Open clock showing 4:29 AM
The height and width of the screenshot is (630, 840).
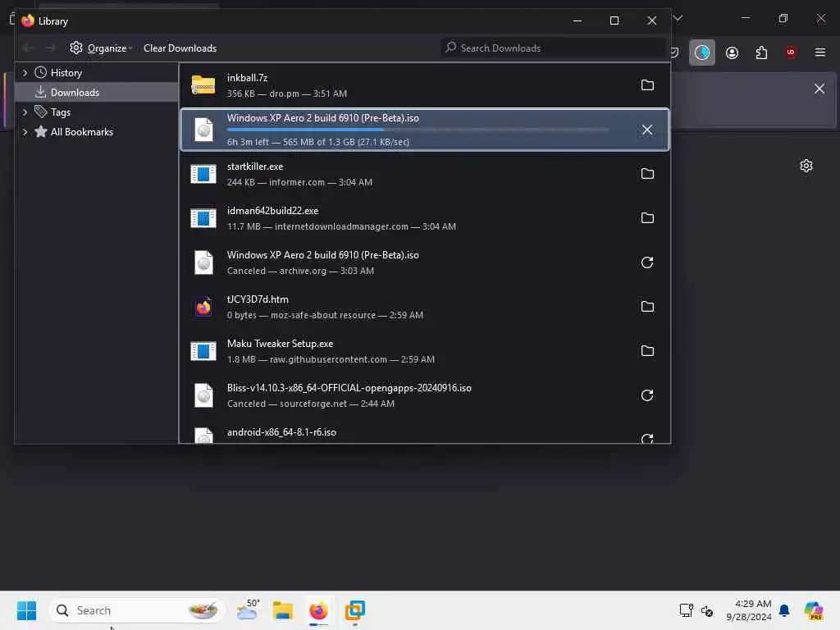pos(749,610)
